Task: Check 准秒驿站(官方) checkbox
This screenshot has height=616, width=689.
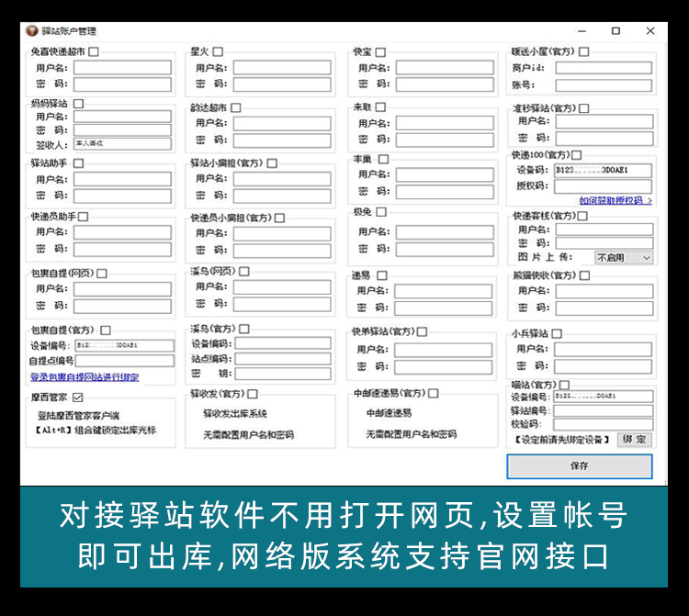Action: click(x=583, y=108)
